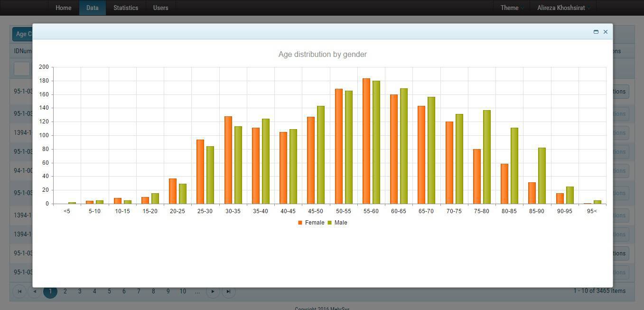Jump to the last page arrow icon

point(228,291)
